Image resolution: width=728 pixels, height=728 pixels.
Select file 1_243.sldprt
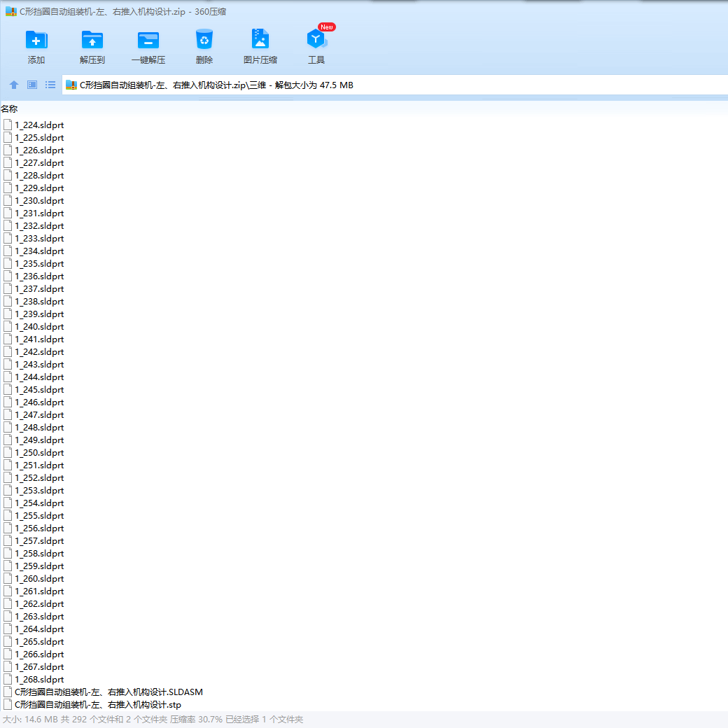[x=39, y=365]
